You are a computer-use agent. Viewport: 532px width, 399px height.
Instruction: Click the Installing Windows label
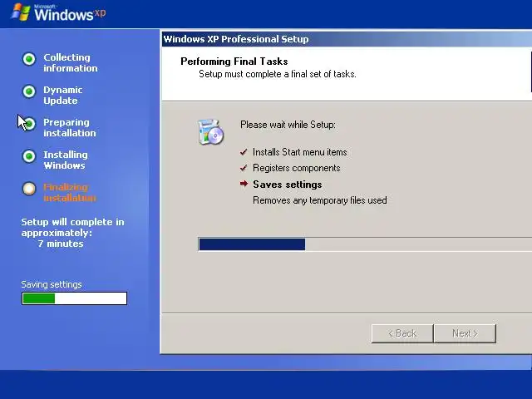(66, 160)
